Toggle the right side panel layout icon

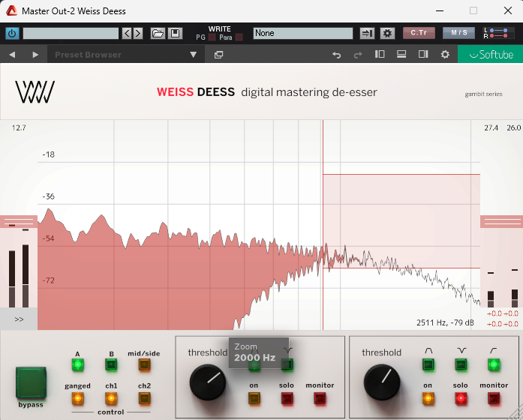click(423, 54)
